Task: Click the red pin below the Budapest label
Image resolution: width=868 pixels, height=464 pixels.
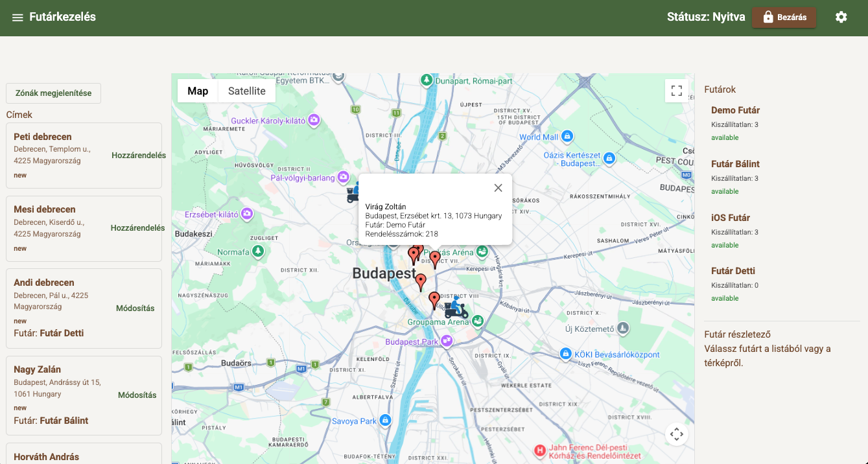Action: pyautogui.click(x=421, y=283)
